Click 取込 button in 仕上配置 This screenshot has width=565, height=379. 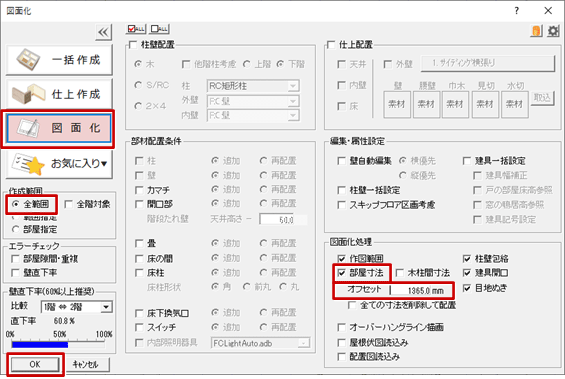[542, 98]
